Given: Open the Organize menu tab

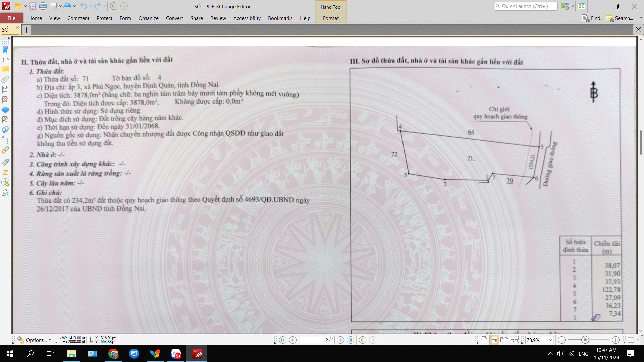Looking at the screenshot, I should tap(148, 18).
